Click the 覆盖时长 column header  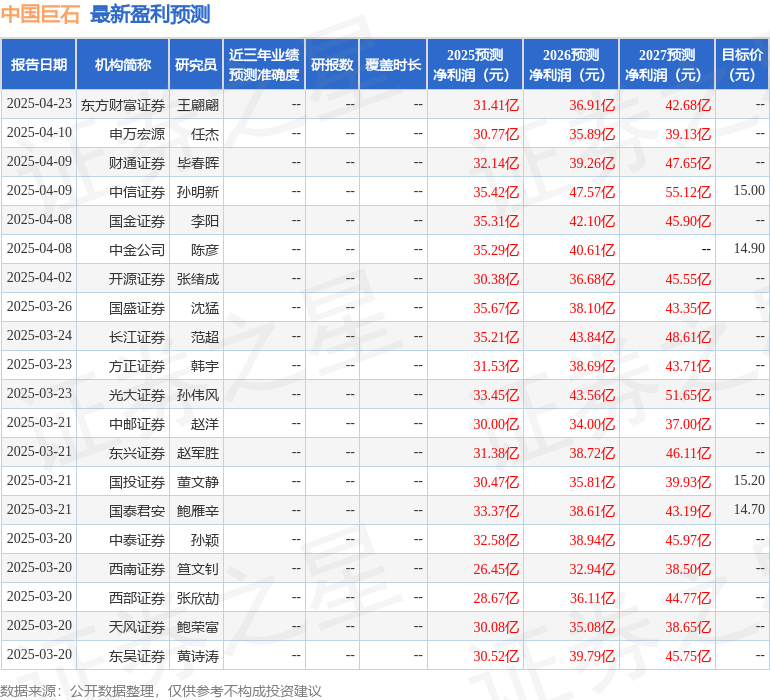(393, 65)
